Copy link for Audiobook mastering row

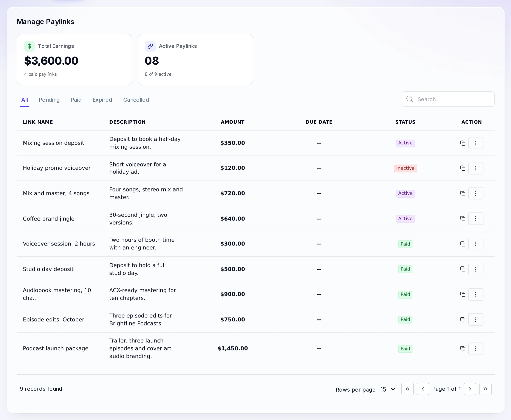tap(463, 294)
